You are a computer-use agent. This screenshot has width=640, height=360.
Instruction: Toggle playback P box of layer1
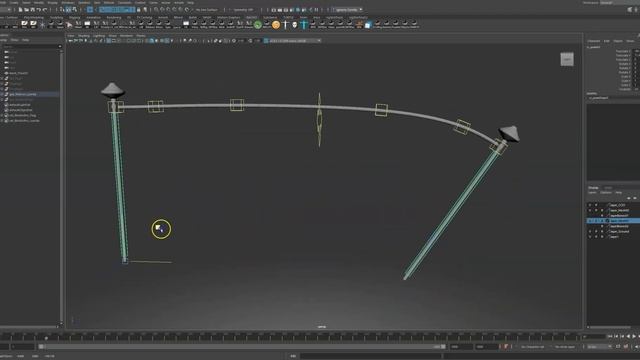click(x=596, y=237)
